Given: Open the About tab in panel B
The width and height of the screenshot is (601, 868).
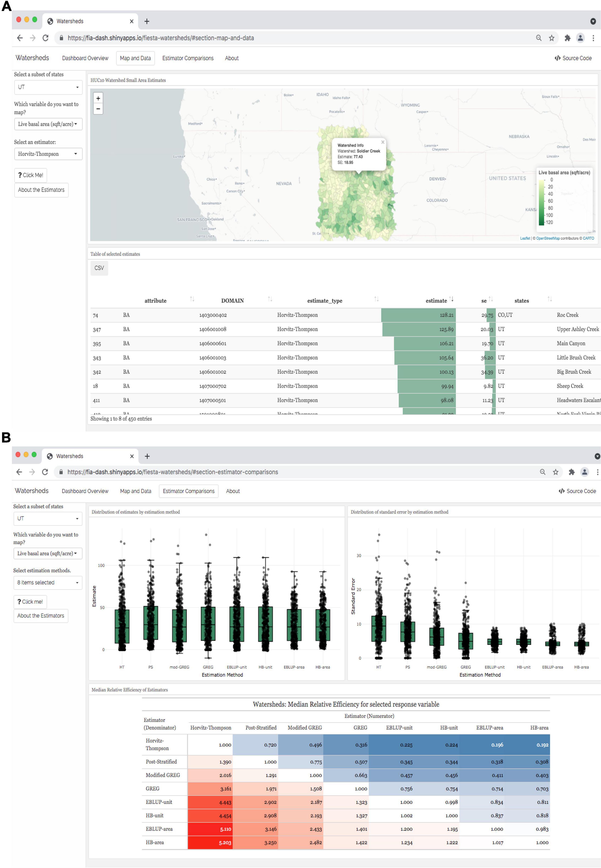Looking at the screenshot, I should 233,491.
